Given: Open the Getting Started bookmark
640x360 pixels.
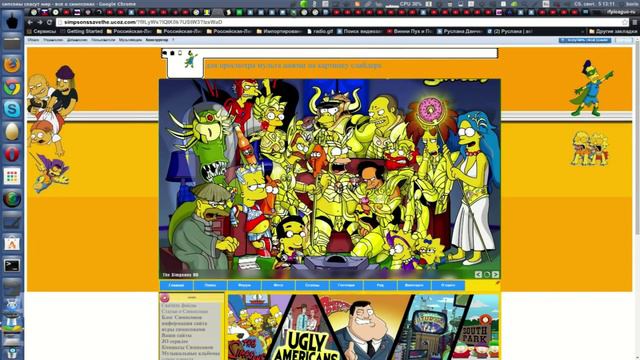Looking at the screenshot, I should pyautogui.click(x=81, y=31).
